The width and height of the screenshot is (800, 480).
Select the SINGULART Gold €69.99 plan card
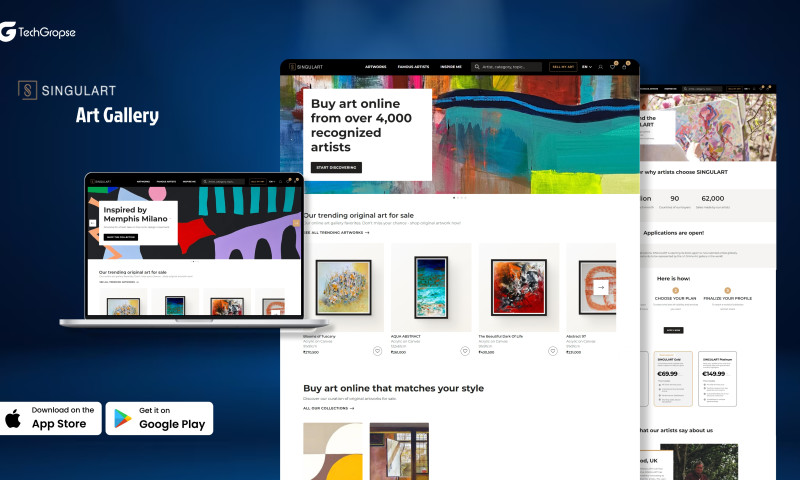coord(673,378)
